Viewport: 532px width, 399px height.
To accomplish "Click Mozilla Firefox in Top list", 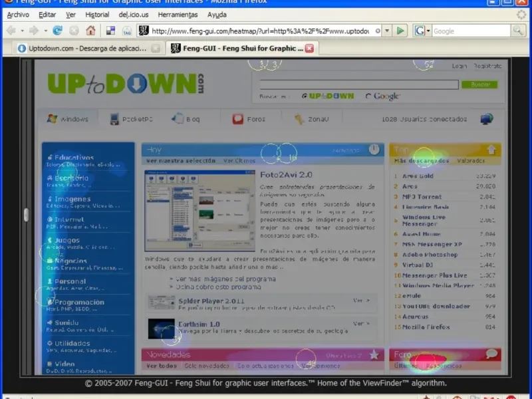I will point(426,327).
